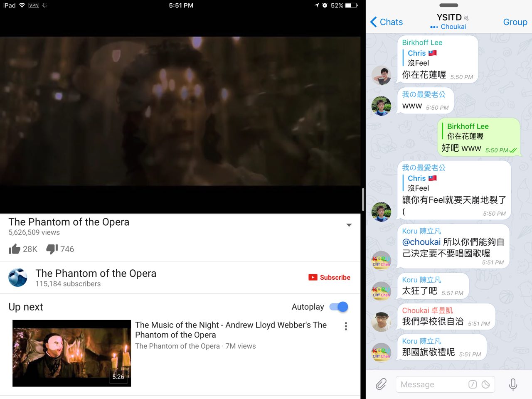The image size is (532, 399).
Task: Tap the Wi-Fi status icon
Action: coord(22,5)
